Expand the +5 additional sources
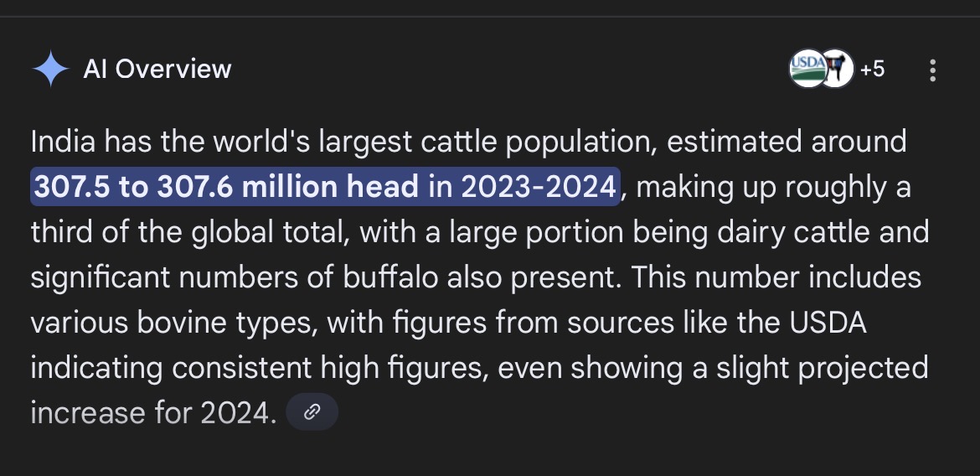 [871, 69]
